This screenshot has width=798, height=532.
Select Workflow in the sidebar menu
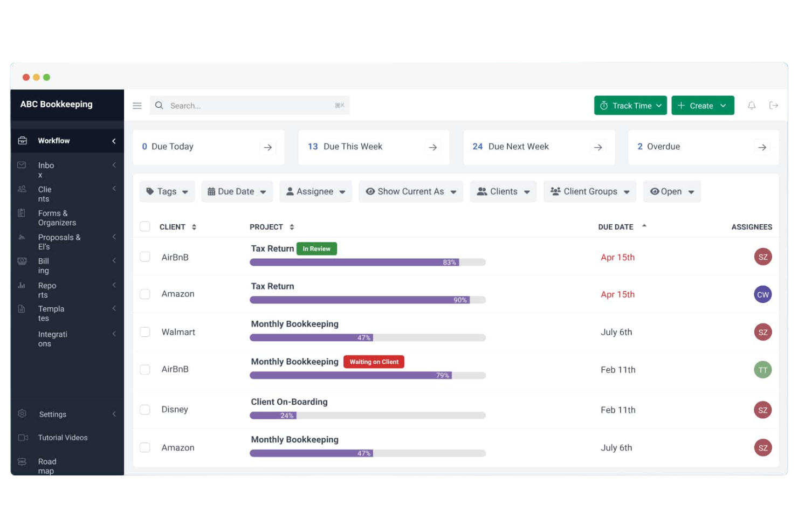pos(54,140)
